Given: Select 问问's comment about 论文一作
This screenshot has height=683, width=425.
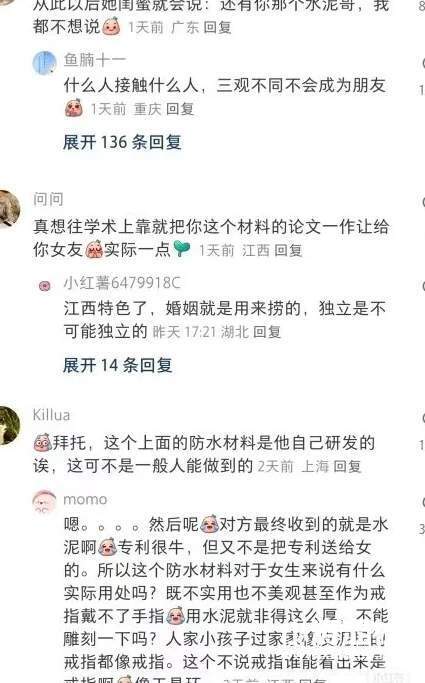Looking at the screenshot, I should (x=211, y=238).
